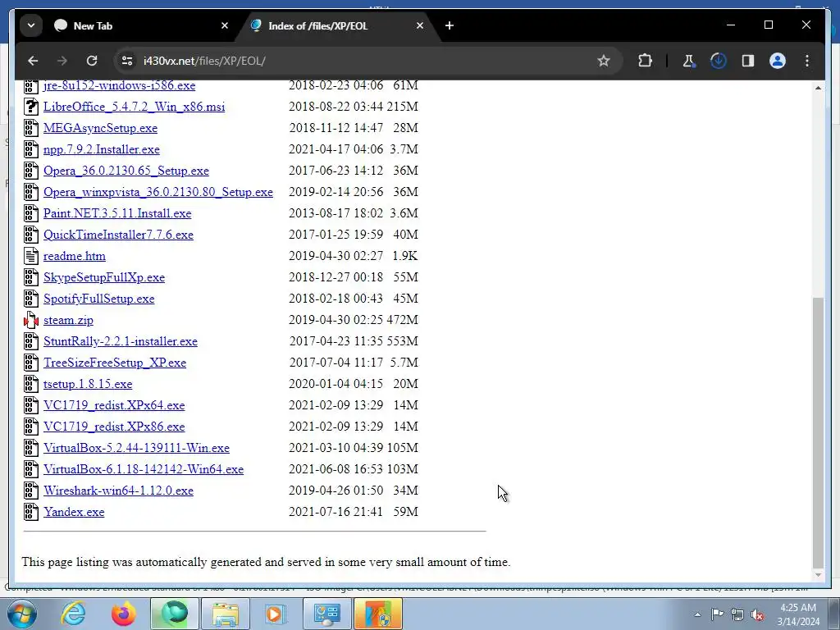Download LibreOffice_5.4.7.2_Win_x86.msi

[x=134, y=107]
